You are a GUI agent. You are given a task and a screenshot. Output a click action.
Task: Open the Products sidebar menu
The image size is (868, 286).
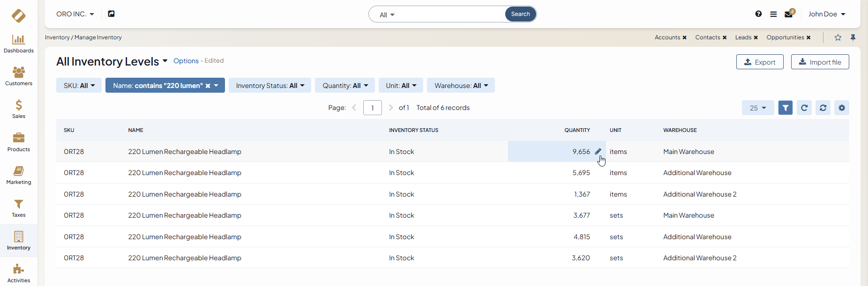pos(19,142)
